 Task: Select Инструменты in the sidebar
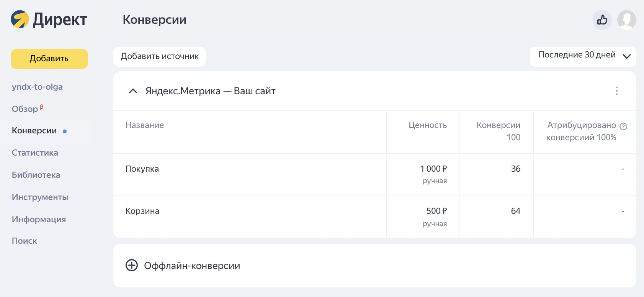[x=40, y=197]
